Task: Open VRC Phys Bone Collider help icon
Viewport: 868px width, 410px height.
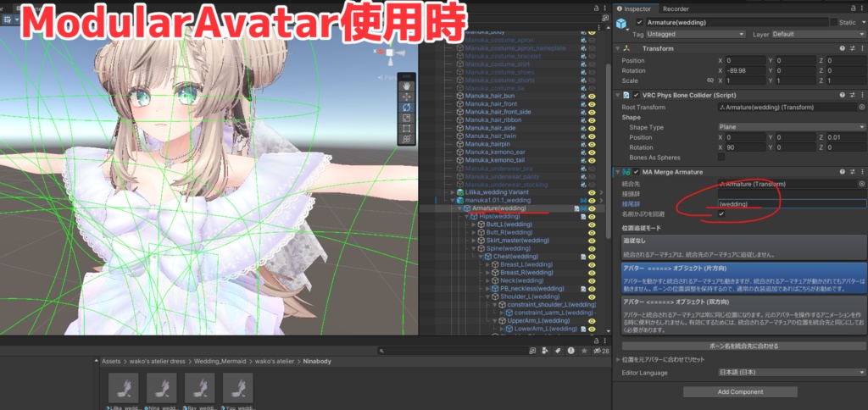Action: pos(842,95)
